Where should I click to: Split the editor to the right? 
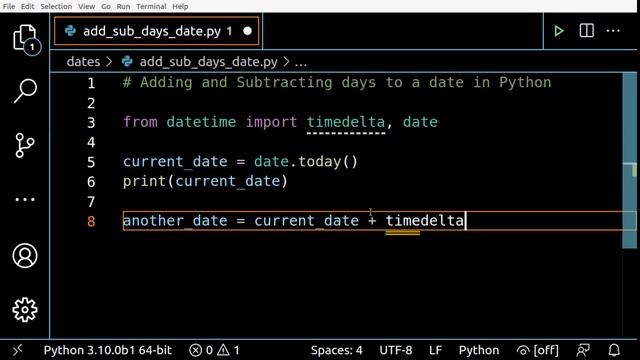pyautogui.click(x=587, y=31)
